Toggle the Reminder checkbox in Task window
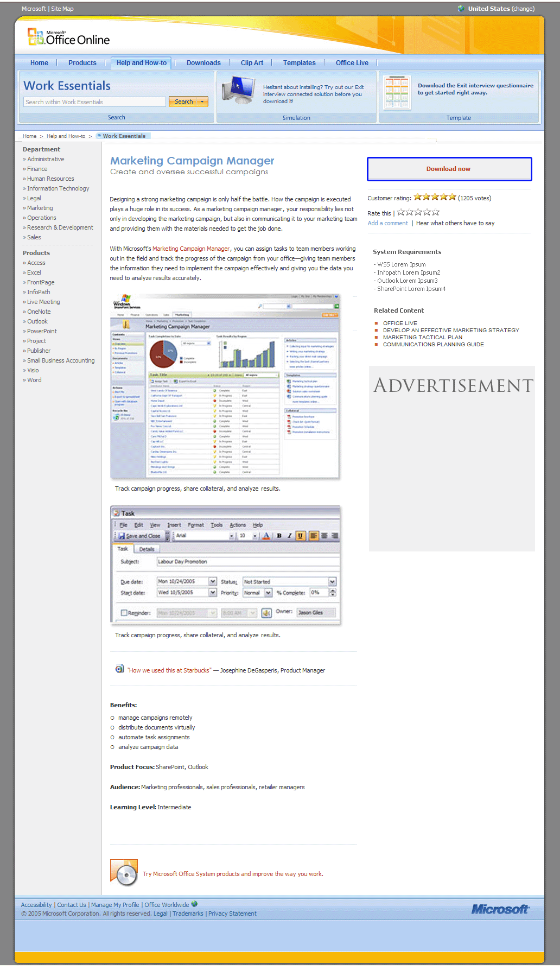This screenshot has width=560, height=977. coord(124,613)
